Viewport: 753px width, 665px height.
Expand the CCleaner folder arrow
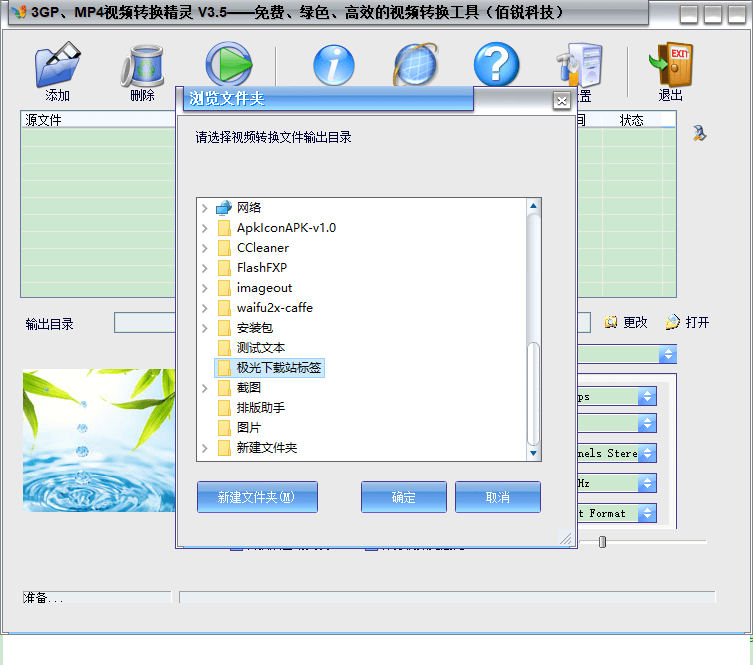(205, 248)
